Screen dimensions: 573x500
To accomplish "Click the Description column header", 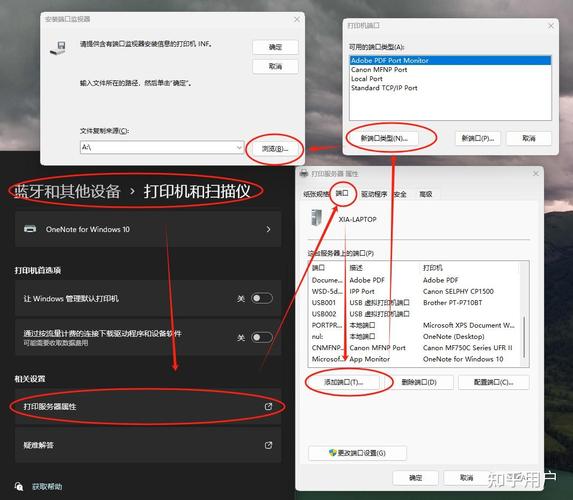I will coord(383,268).
